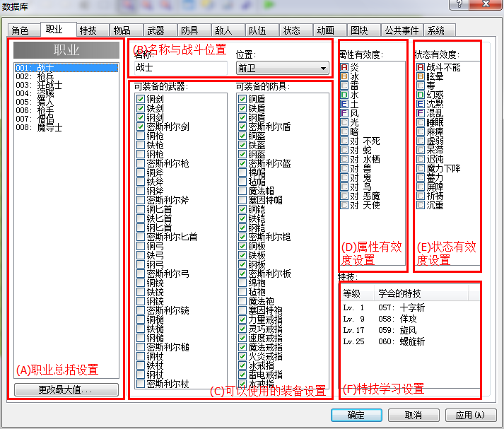Click the 名称 input field containing 战士
504x429 pixels.
181,68
